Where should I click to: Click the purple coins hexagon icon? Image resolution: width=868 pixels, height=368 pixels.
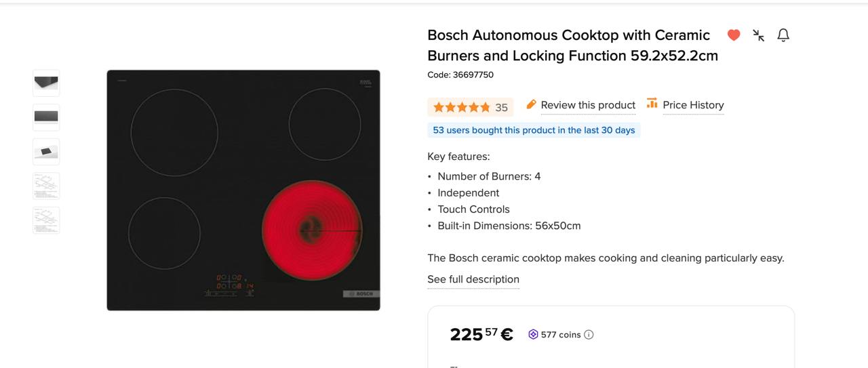click(533, 334)
